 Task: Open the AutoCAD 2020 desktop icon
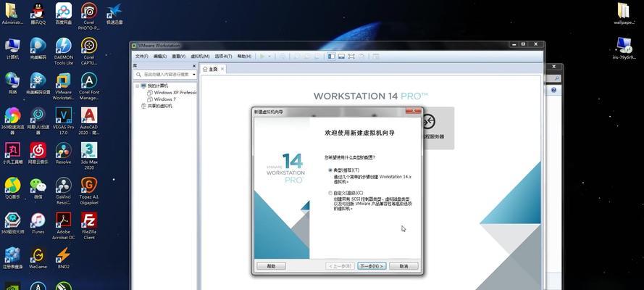(88, 121)
